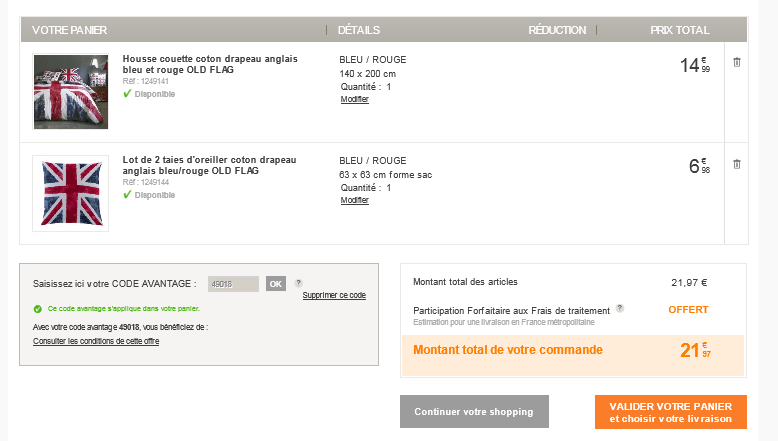Open the Union Jack duvet cover thumbnail
778x441 pixels.
coord(70,92)
